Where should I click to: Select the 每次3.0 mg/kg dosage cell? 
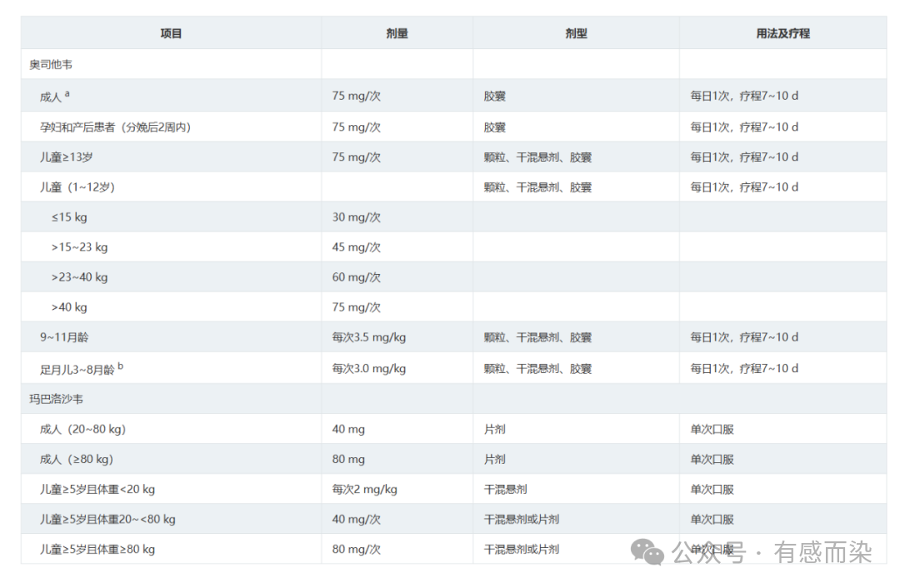[368, 368]
